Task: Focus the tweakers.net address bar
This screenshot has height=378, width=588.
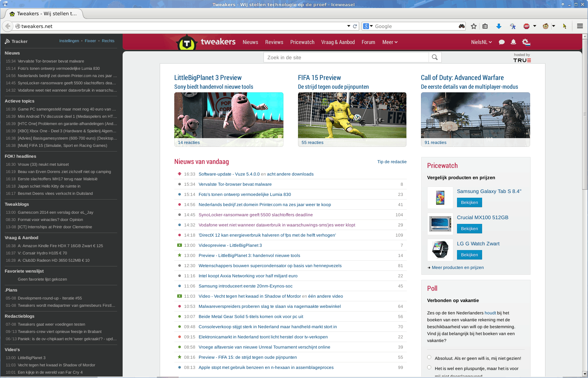Action: [183, 26]
